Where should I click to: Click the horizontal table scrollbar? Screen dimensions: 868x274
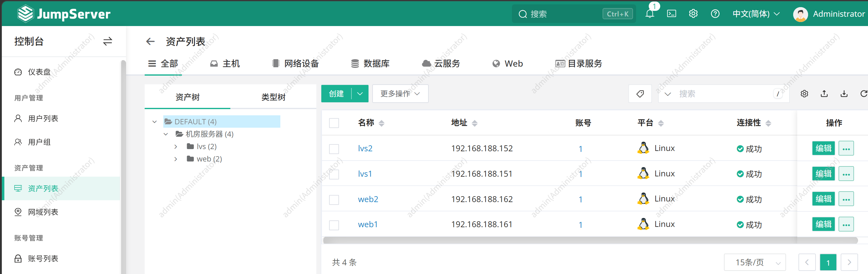590,240
